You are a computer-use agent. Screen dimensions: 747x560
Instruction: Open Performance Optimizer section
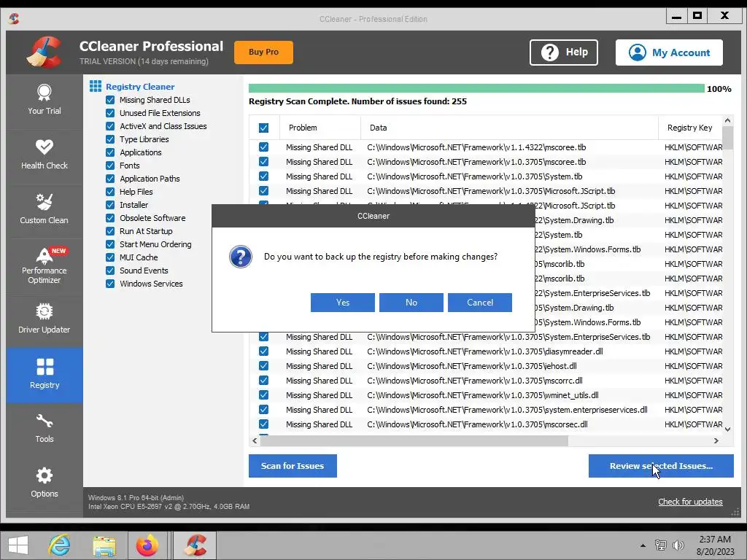pos(44,265)
